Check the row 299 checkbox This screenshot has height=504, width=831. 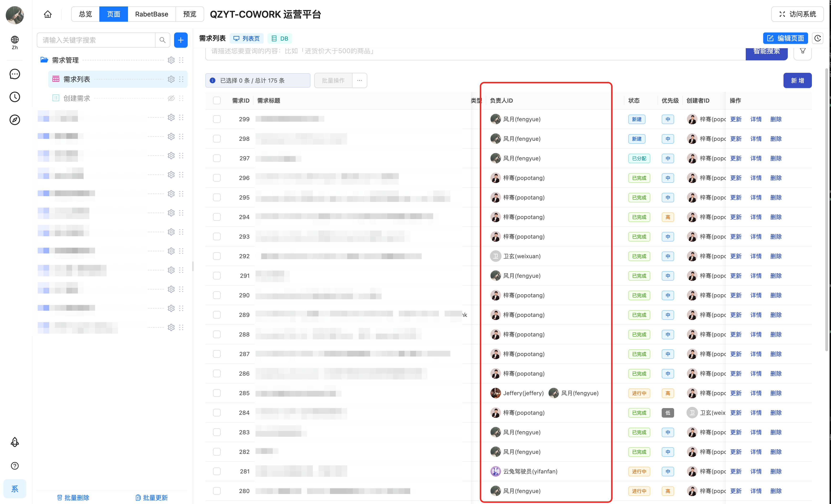[x=217, y=119]
